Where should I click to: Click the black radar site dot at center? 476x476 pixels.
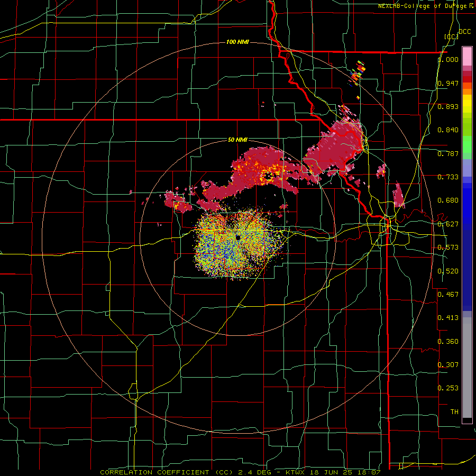pyautogui.click(x=238, y=237)
